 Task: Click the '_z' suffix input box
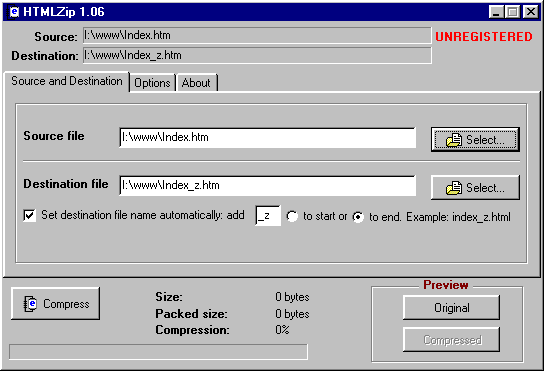point(268,216)
